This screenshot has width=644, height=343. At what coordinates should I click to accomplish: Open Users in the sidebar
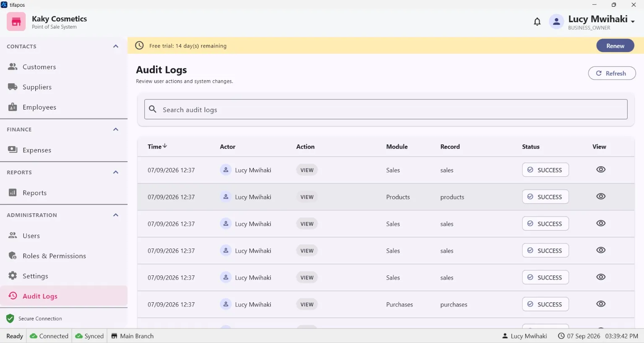point(64,236)
